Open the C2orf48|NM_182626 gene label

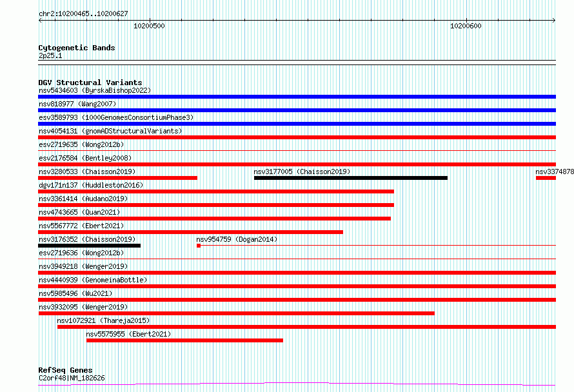pyautogui.click(x=72, y=378)
